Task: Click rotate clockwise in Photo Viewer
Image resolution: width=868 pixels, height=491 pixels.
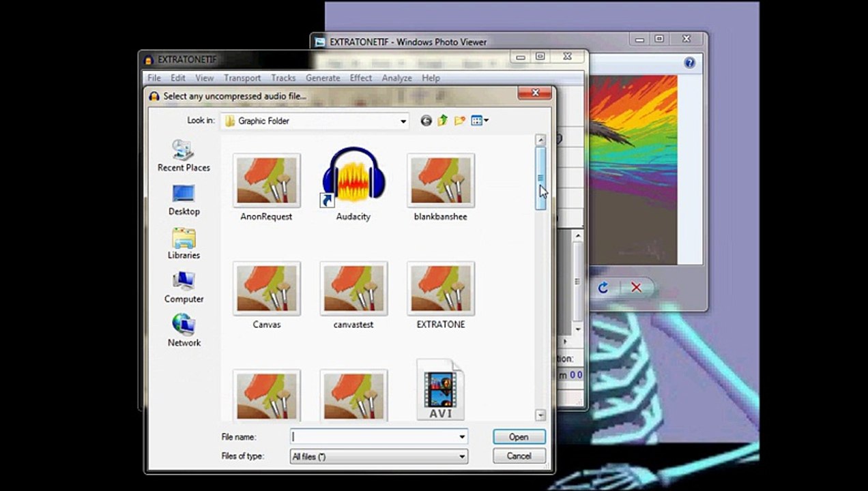Action: (603, 288)
